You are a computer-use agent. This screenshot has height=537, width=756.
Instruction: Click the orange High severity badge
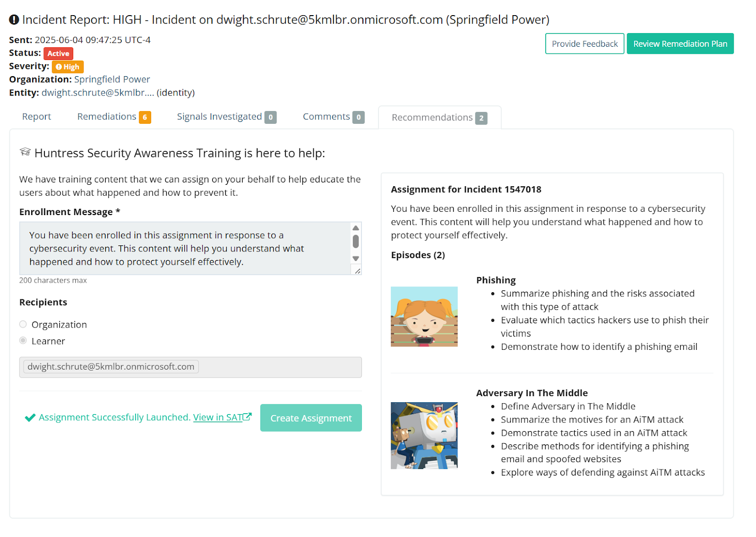point(68,67)
